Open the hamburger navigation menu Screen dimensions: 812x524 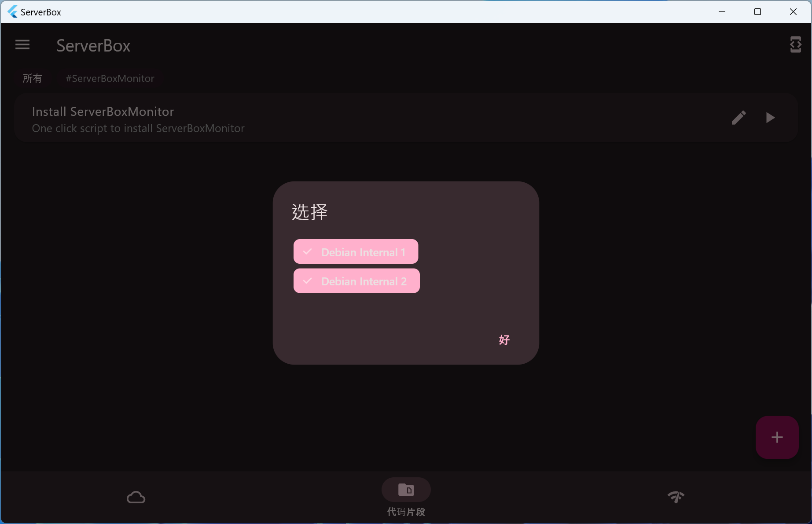coord(22,45)
